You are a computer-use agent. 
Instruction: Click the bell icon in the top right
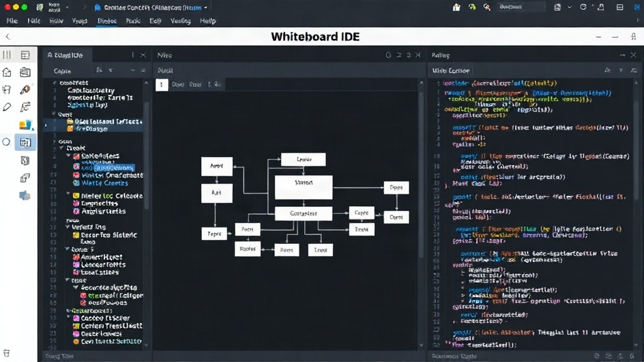tap(601, 7)
